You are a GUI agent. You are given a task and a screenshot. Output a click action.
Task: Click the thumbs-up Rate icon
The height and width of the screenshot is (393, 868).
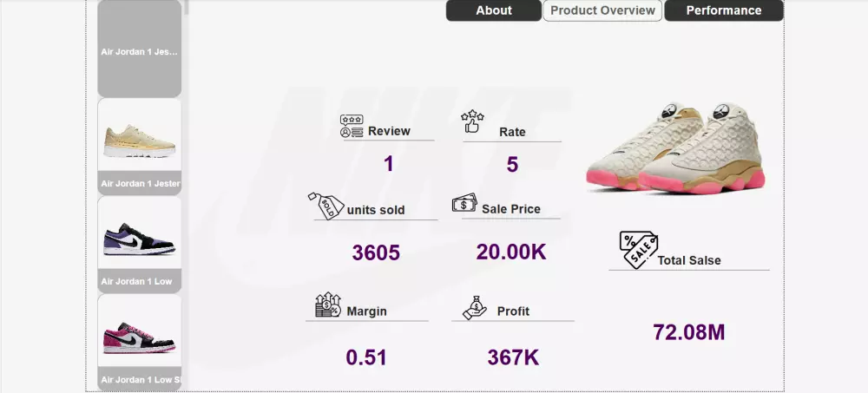click(x=472, y=121)
